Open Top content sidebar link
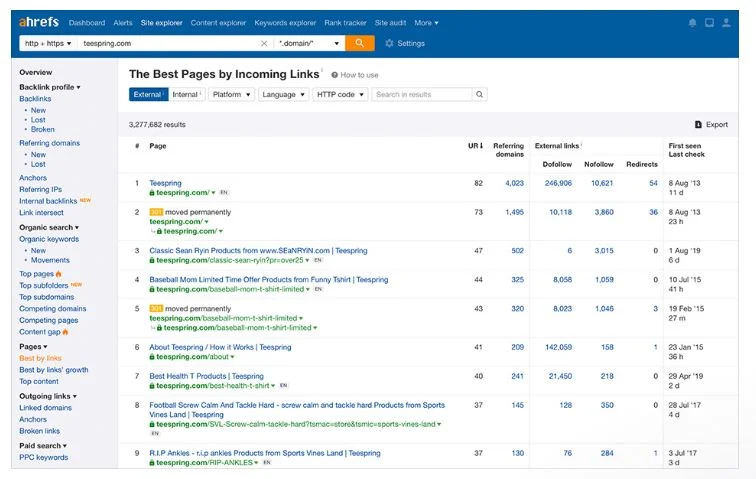The image size is (756, 479). (x=39, y=382)
